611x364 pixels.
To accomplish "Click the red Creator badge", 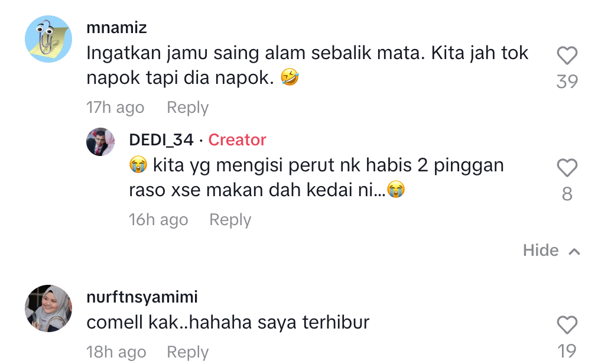I will (x=237, y=140).
